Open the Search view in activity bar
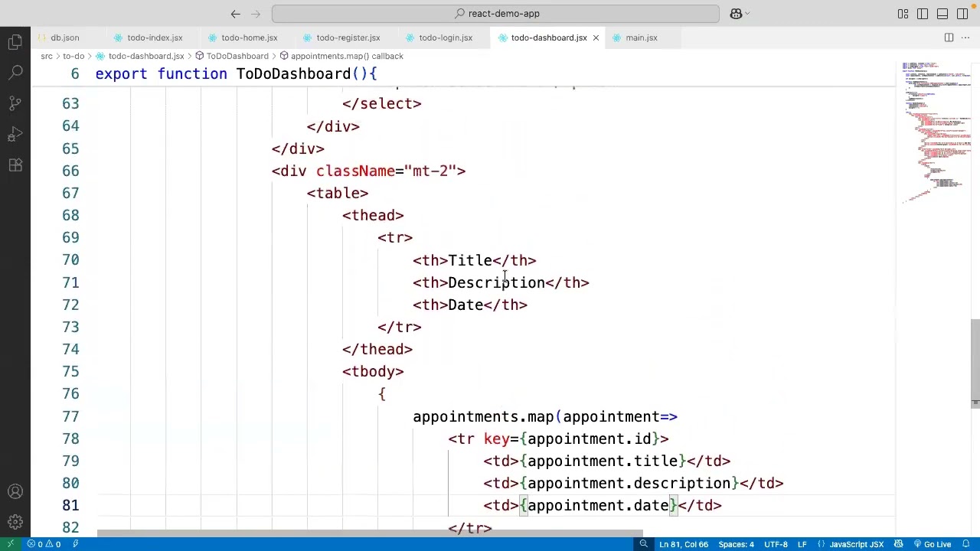This screenshot has width=980, height=551. [x=15, y=73]
